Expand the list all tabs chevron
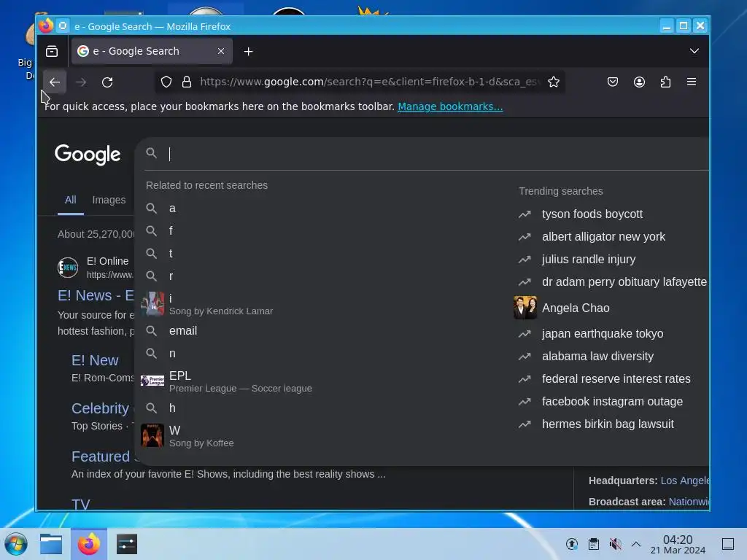This screenshot has width=747, height=560. point(694,51)
